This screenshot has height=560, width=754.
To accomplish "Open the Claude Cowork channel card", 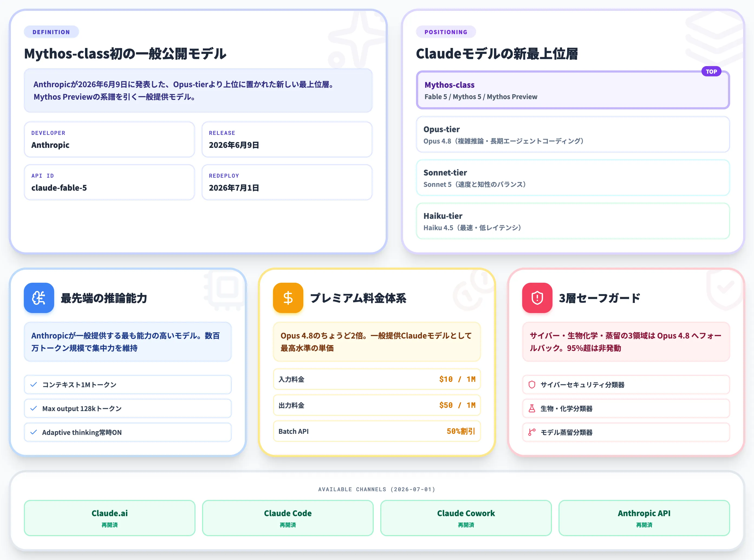I will pos(466,518).
